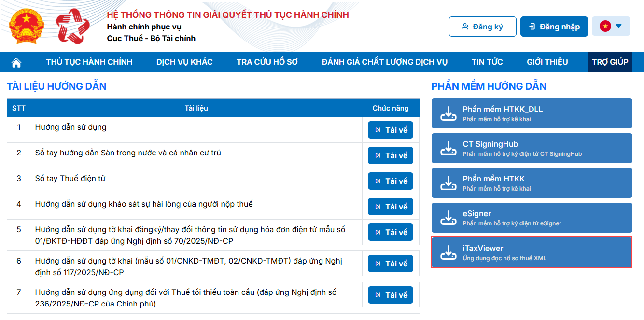Click the STT column header
This screenshot has height=320, width=644.
19,108
